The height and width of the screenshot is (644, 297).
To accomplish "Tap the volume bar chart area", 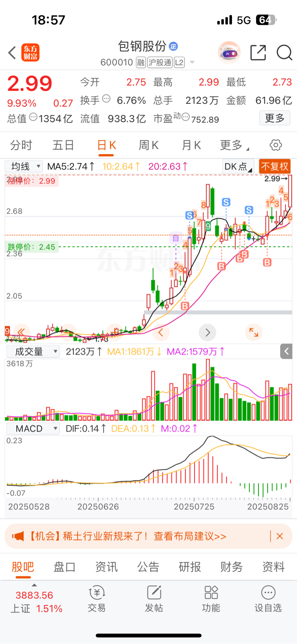I will [148, 390].
